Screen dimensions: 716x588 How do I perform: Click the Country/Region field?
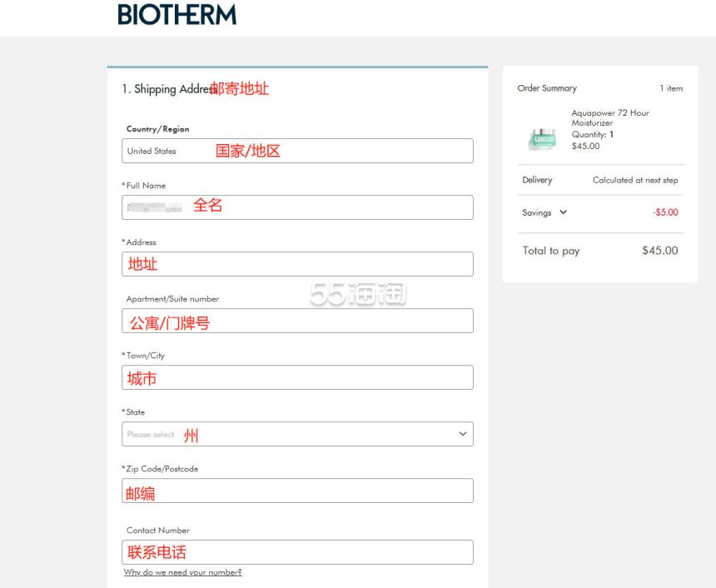(x=297, y=151)
